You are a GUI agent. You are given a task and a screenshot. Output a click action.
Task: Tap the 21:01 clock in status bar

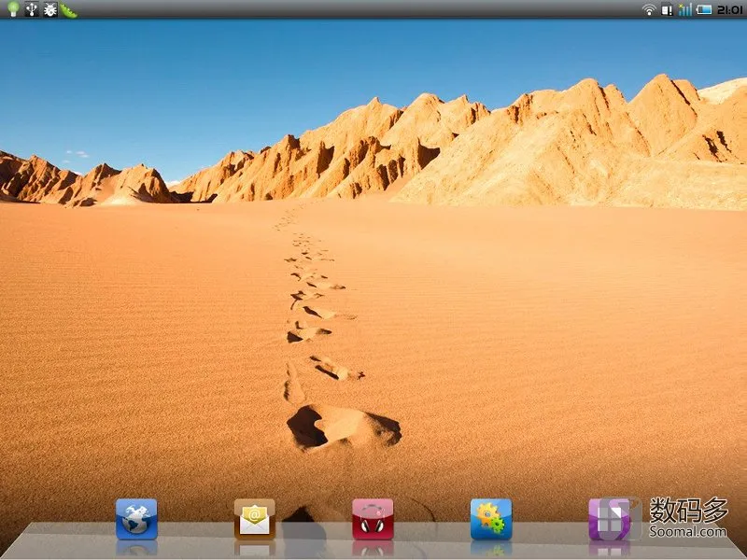729,9
